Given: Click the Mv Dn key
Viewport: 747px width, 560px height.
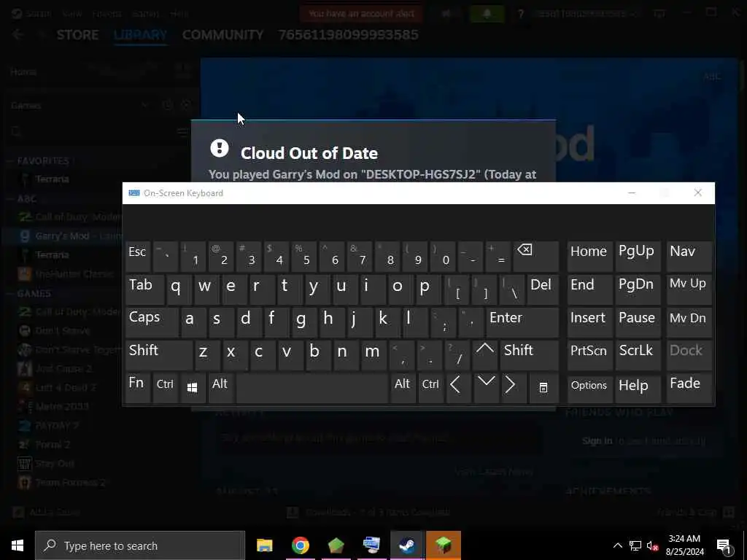Looking at the screenshot, I should pyautogui.click(x=689, y=322).
